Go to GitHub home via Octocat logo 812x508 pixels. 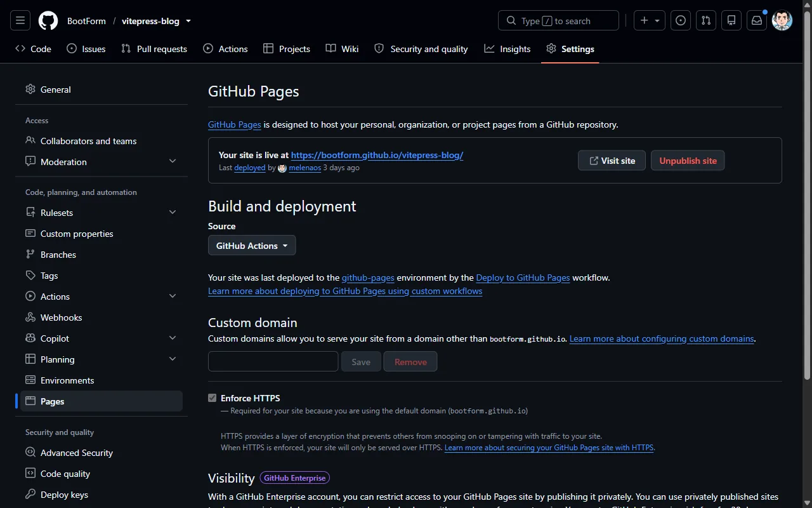48,20
